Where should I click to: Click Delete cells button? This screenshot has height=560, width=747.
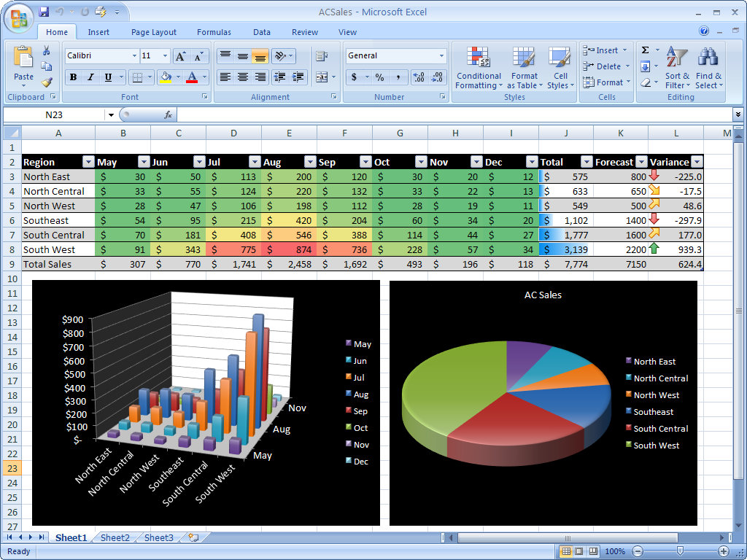[606, 66]
